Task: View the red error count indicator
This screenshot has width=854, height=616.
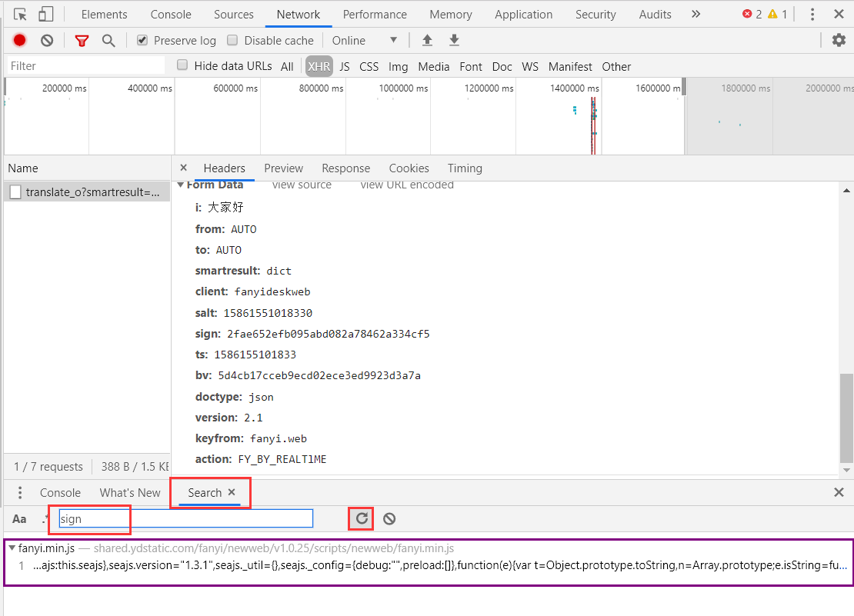Action: pos(752,14)
